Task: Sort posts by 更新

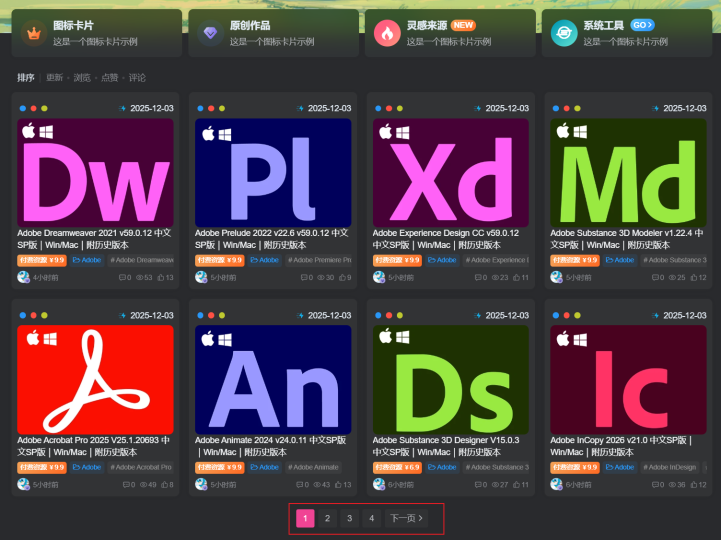Action: (x=54, y=77)
